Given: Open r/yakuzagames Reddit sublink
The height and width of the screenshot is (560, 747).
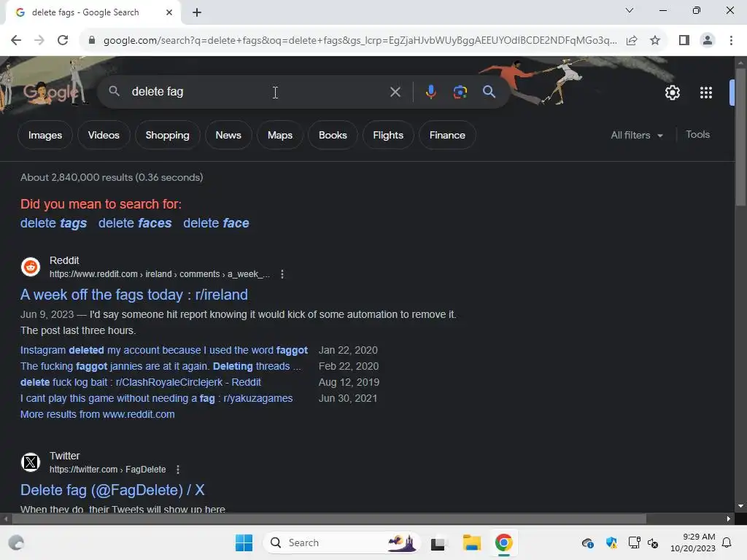Looking at the screenshot, I should [156, 399].
